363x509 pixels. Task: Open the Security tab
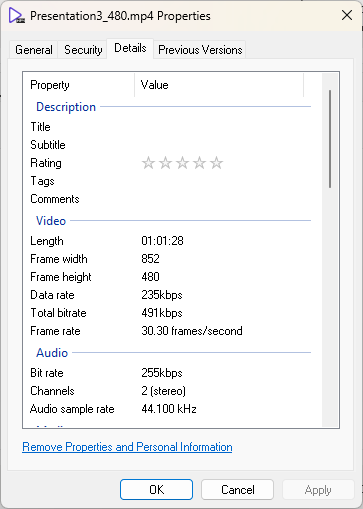(83, 50)
